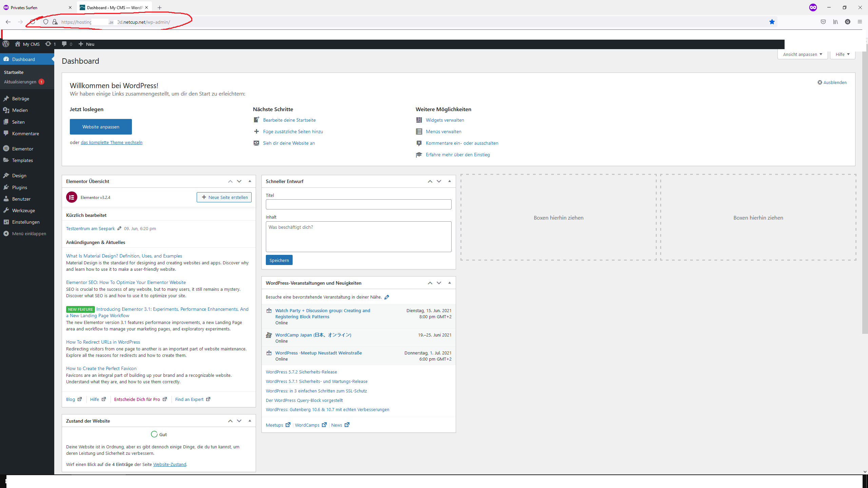Collapse the Schneller Entwurf panel

450,181
